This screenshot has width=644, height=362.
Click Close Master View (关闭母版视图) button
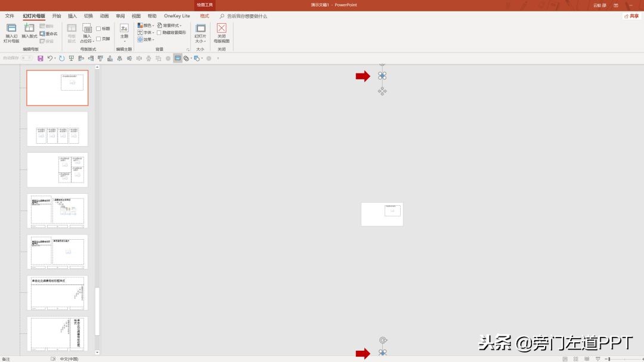(x=221, y=33)
